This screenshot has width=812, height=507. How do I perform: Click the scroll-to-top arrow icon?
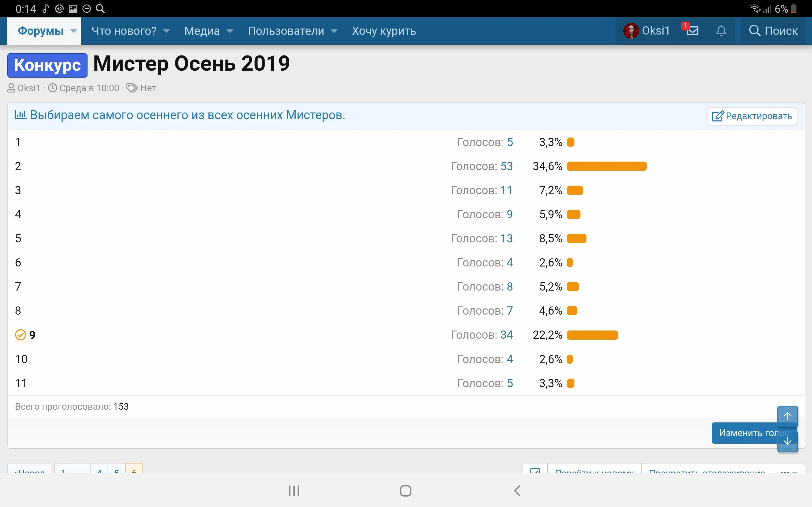[787, 416]
